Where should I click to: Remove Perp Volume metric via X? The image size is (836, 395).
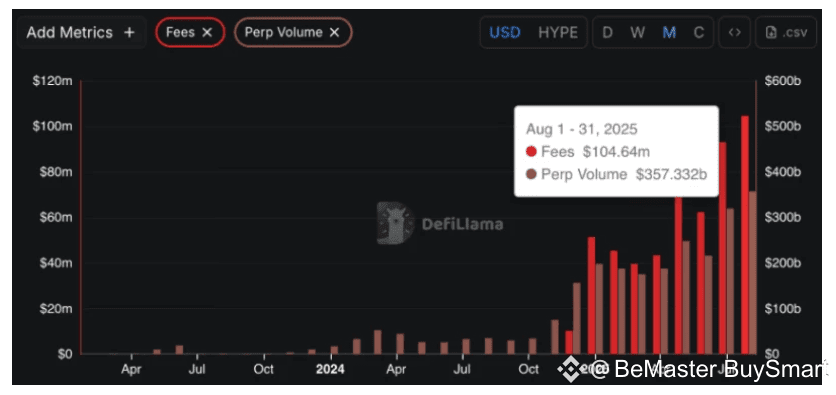click(x=334, y=33)
